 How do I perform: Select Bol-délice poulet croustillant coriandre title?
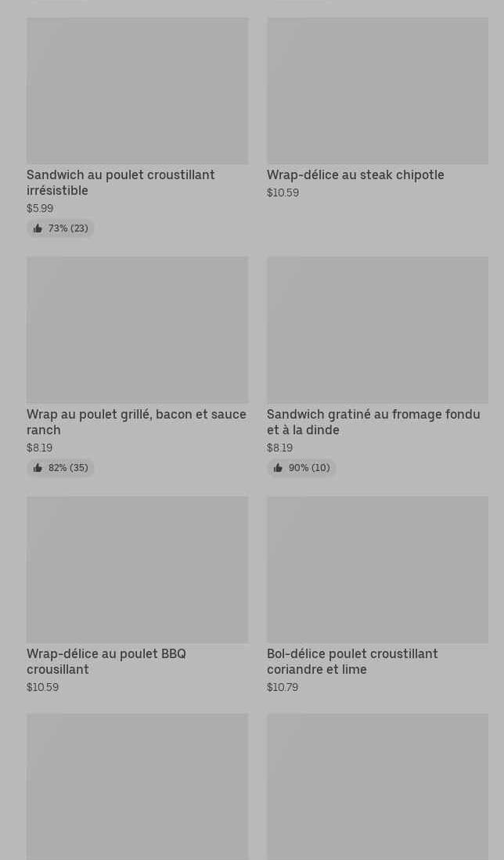352,661
